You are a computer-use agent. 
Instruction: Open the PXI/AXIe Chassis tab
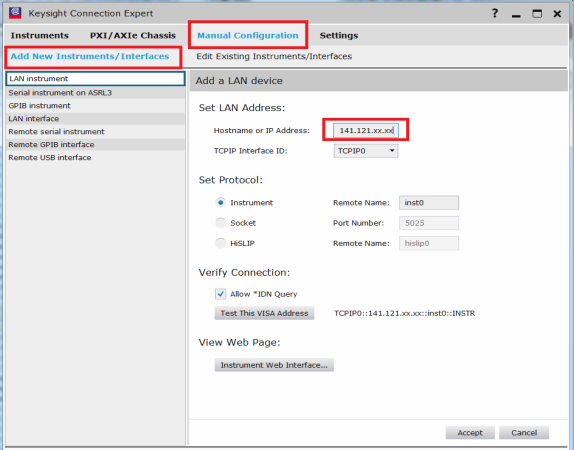tap(133, 36)
